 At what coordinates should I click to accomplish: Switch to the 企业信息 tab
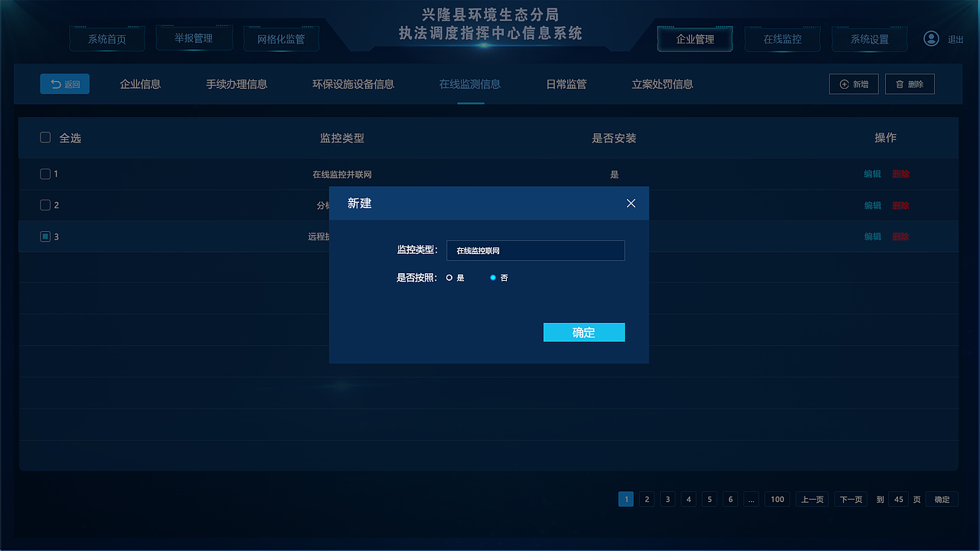(139, 84)
